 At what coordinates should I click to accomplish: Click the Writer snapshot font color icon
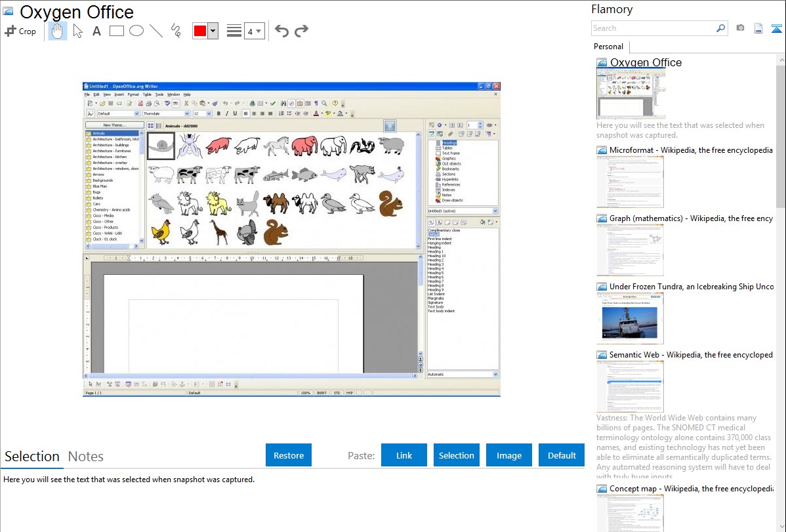[316, 114]
